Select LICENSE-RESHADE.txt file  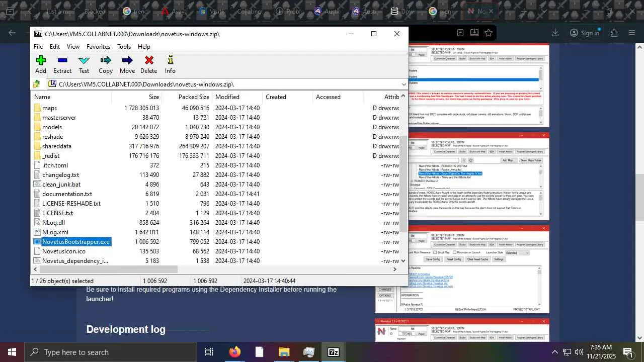click(71, 204)
